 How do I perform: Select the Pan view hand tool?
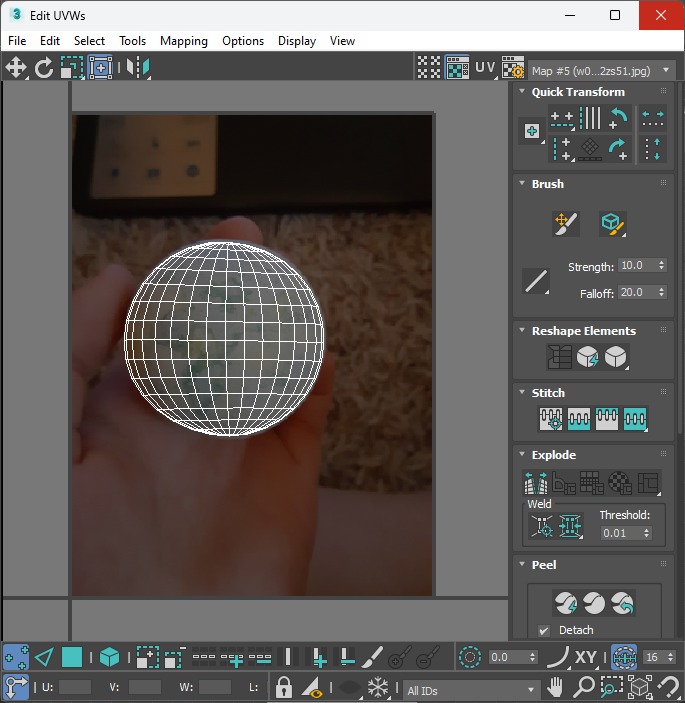coord(555,686)
